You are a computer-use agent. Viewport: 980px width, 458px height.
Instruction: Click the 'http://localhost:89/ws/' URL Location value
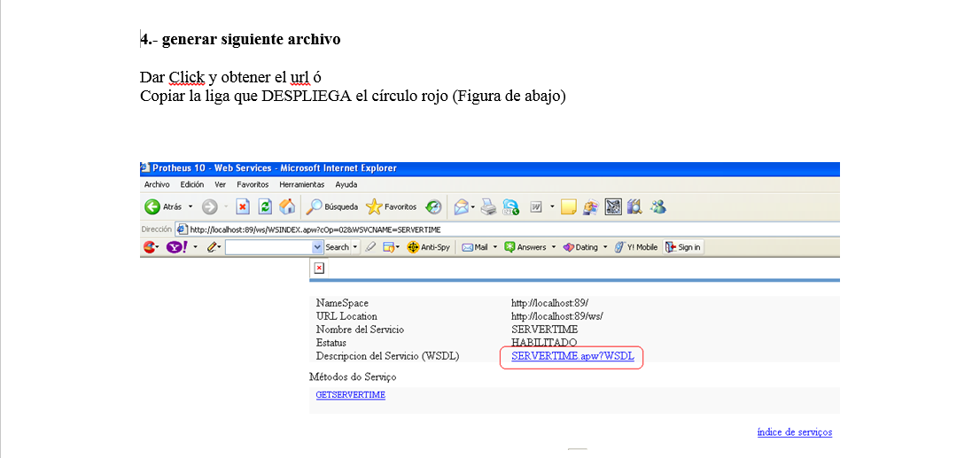(556, 316)
